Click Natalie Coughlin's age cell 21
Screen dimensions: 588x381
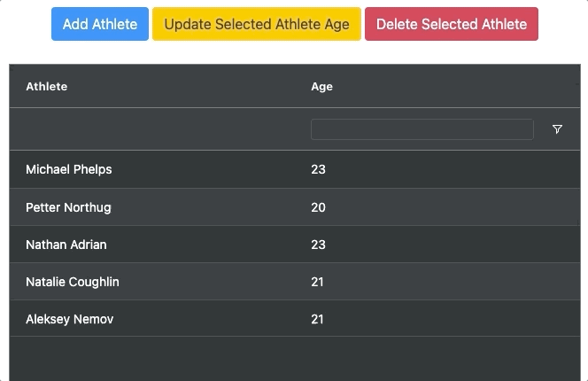coord(318,282)
